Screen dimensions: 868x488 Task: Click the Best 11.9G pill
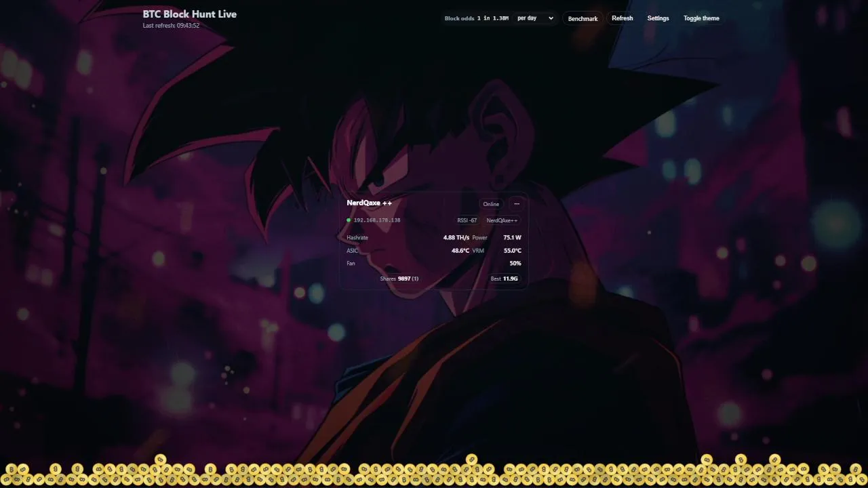pos(505,279)
